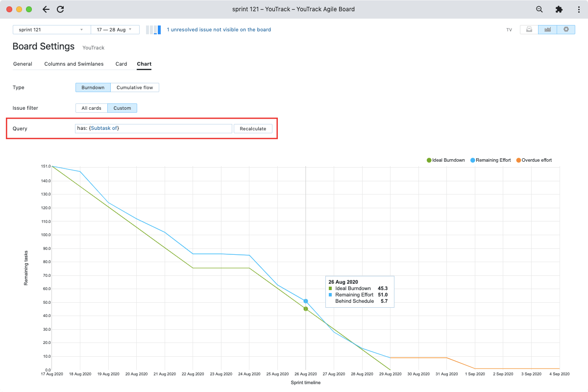588x392 pixels.
Task: Click the board column progress indicator
Action: [153, 30]
